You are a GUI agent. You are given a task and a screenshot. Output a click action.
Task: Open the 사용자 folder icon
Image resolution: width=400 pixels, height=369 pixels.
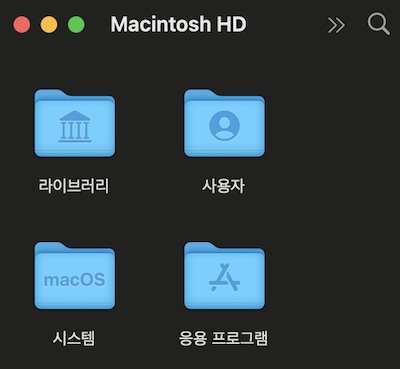click(224, 123)
